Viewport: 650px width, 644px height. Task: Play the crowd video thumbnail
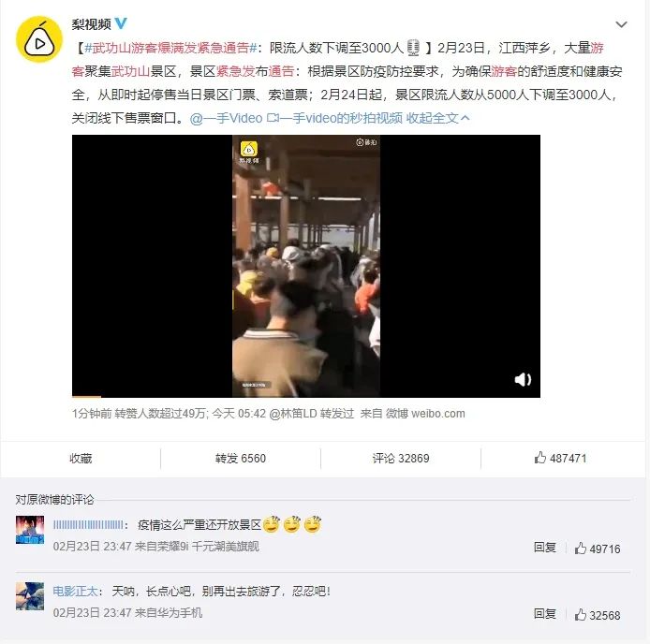pos(306,265)
